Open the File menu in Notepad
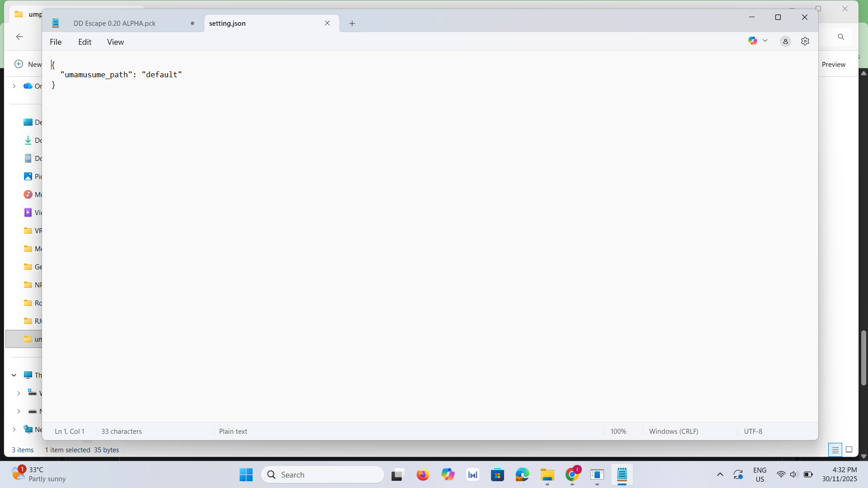868x488 pixels. pos(56,42)
